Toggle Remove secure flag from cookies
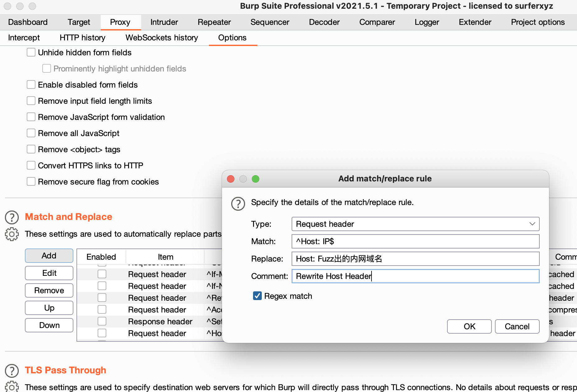Image resolution: width=577 pixels, height=392 pixels. [31, 181]
